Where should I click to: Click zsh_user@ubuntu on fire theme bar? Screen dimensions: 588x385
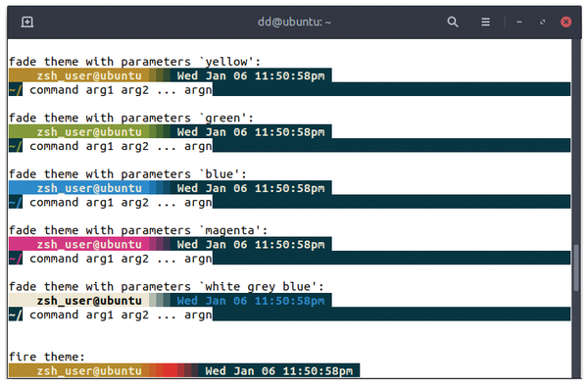click(x=89, y=370)
